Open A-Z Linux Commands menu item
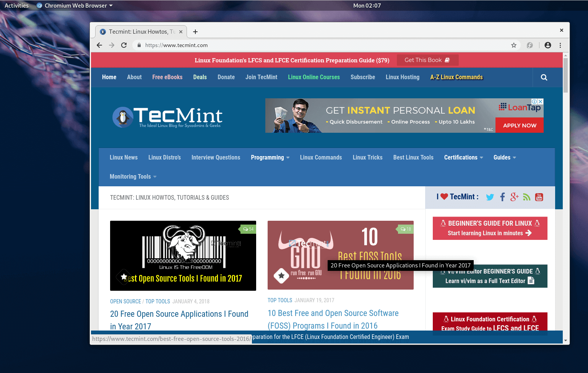Viewport: 588px width, 373px height. click(456, 77)
